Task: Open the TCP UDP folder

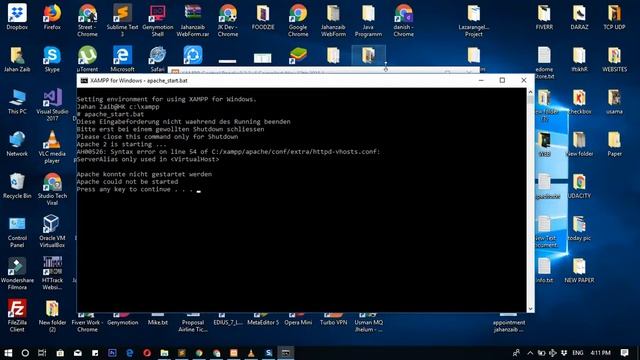Action: click(x=614, y=17)
